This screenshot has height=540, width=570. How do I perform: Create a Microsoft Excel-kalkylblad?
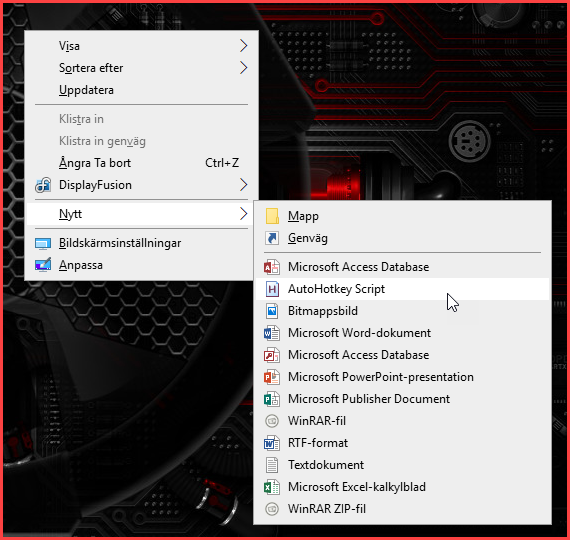402,487
